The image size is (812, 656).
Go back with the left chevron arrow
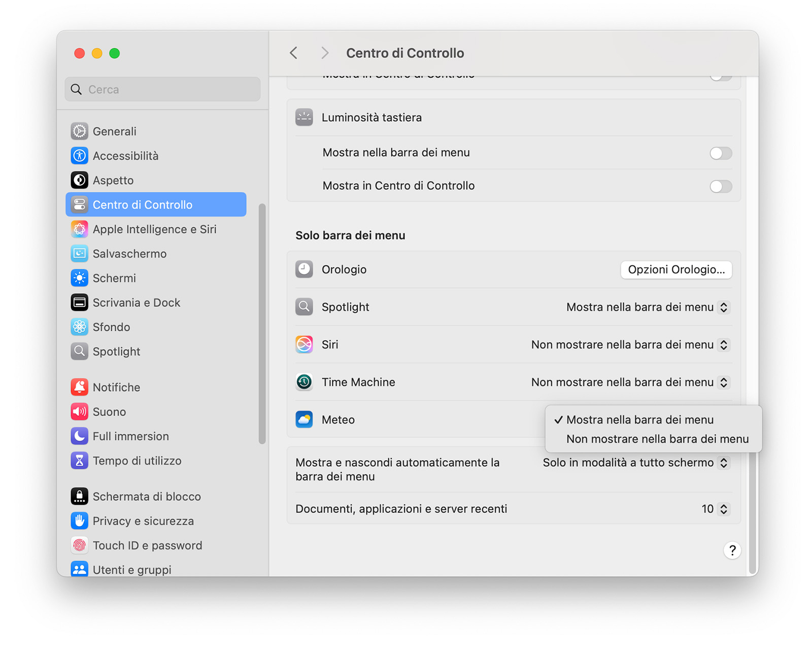[x=294, y=53]
